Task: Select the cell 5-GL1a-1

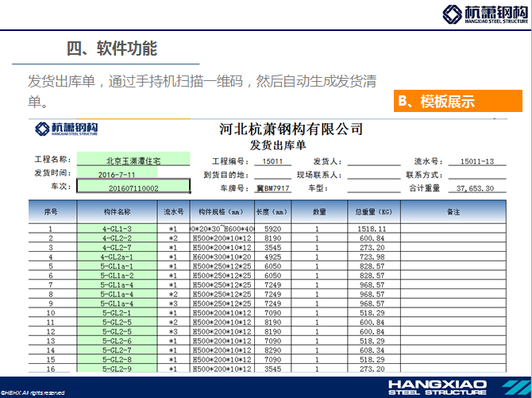Action: click(x=117, y=266)
